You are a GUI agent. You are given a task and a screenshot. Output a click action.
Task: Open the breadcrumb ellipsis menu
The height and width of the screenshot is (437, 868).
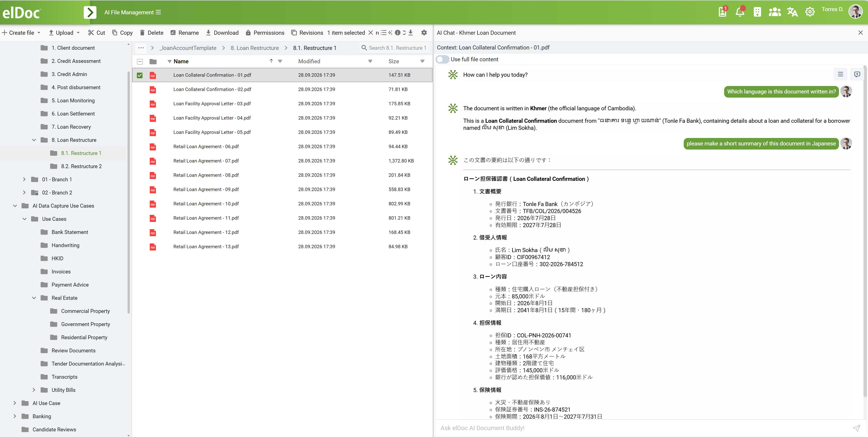click(141, 48)
